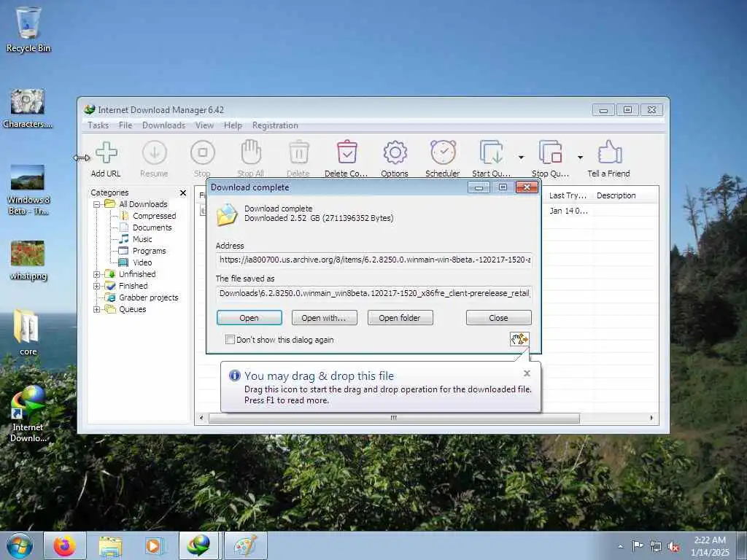Select the core folder on desktop
747x560 pixels.
click(28, 332)
